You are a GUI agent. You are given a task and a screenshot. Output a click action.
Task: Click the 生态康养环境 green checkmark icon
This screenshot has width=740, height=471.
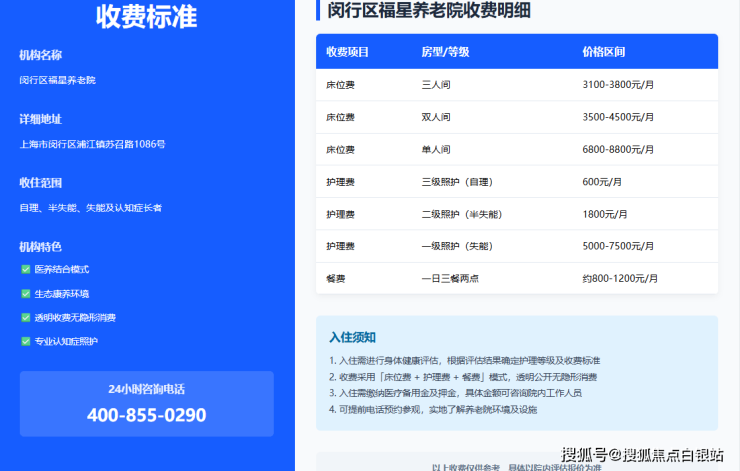(x=26, y=294)
